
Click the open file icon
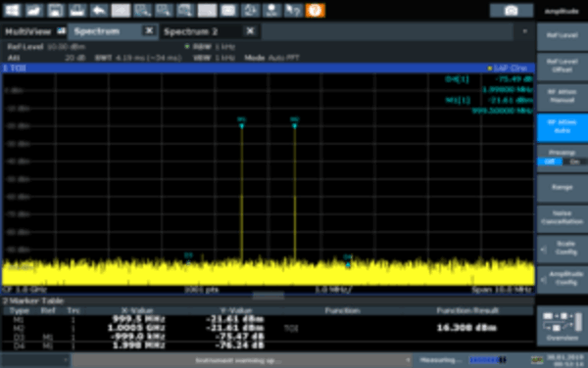33,10
